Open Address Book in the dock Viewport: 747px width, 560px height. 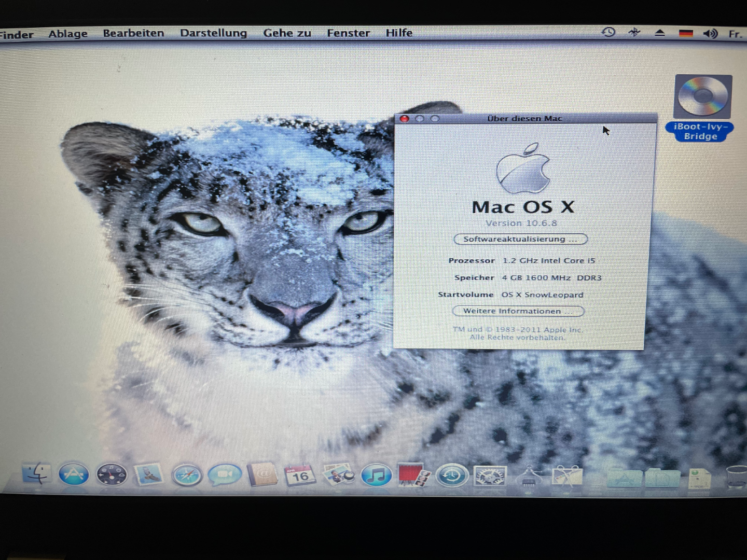click(262, 475)
